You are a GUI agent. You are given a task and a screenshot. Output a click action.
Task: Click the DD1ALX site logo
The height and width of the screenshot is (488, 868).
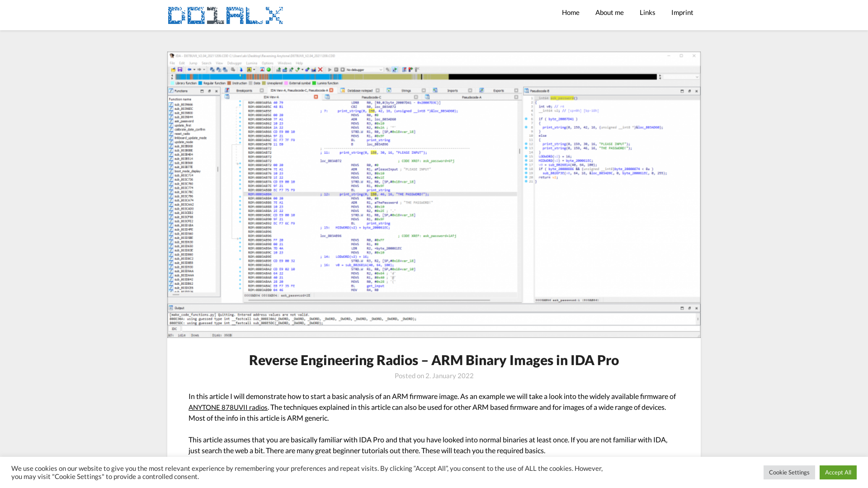pos(225,15)
